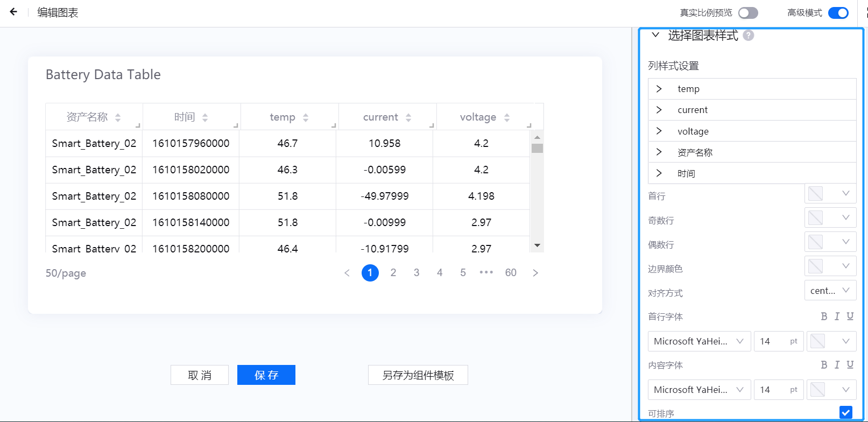The height and width of the screenshot is (422, 868).
Task: Select page 1
Action: click(370, 273)
